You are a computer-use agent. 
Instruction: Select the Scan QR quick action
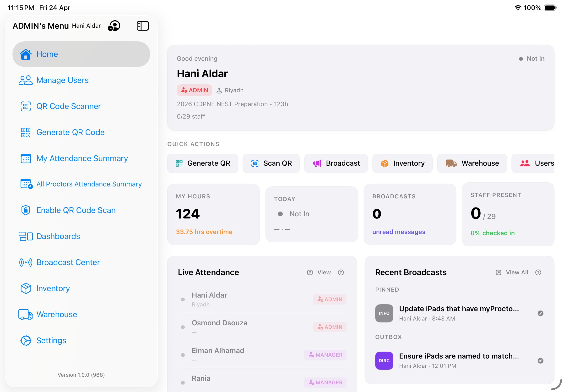tap(271, 163)
